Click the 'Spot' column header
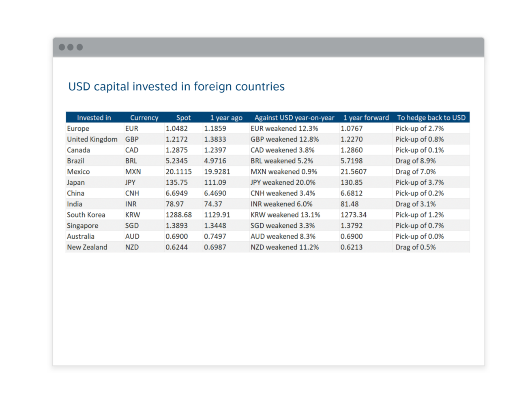The image size is (532, 410). tap(183, 118)
